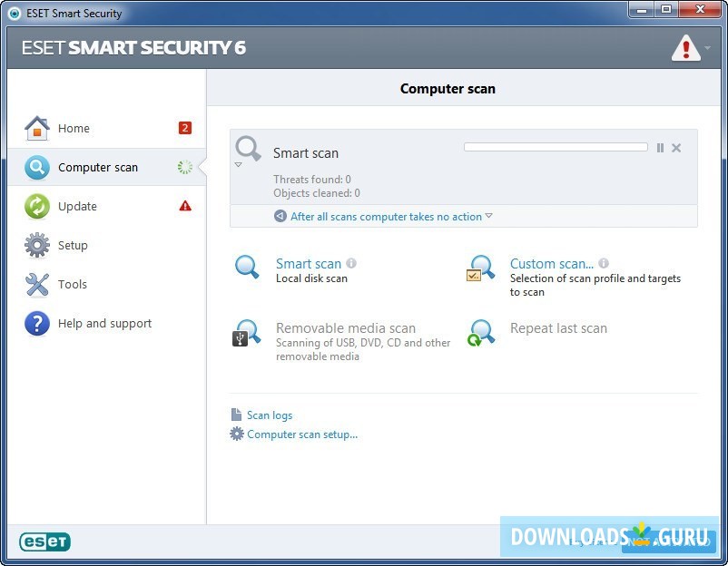Click Repeat last scan option

558,328
